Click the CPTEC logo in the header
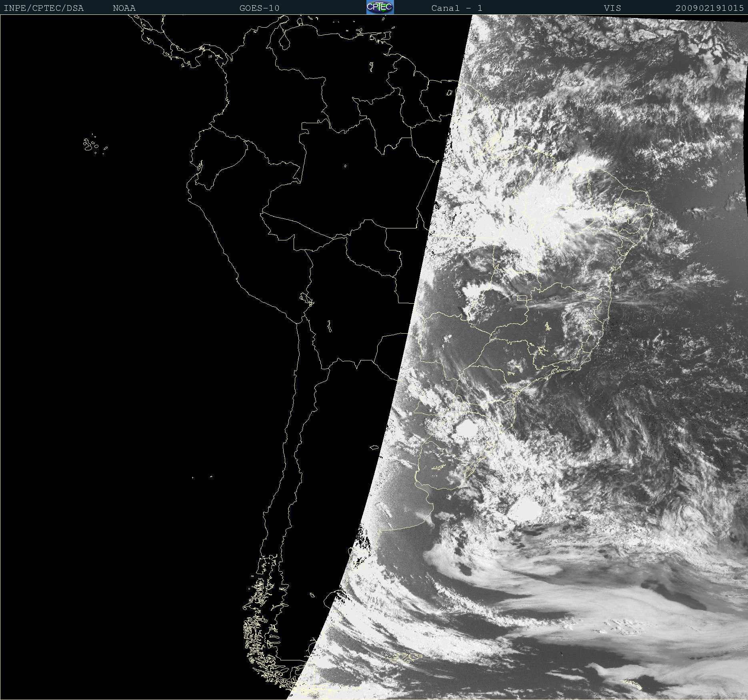748x700 pixels. (380, 7)
